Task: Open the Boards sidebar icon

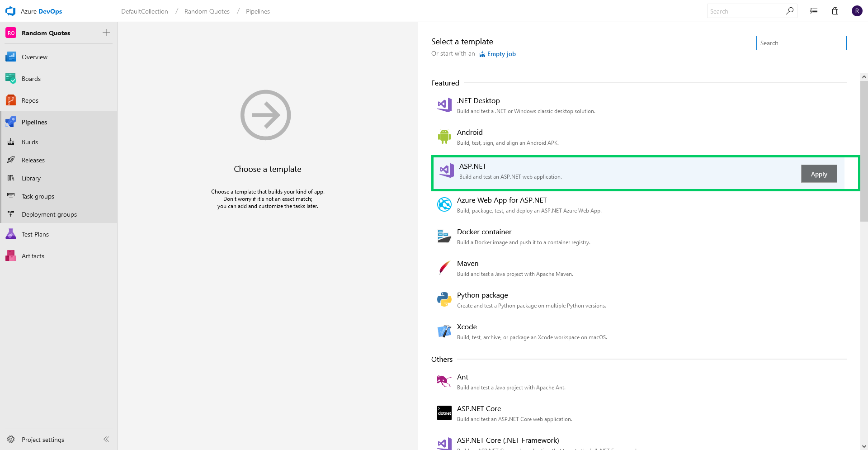Action: [x=11, y=79]
